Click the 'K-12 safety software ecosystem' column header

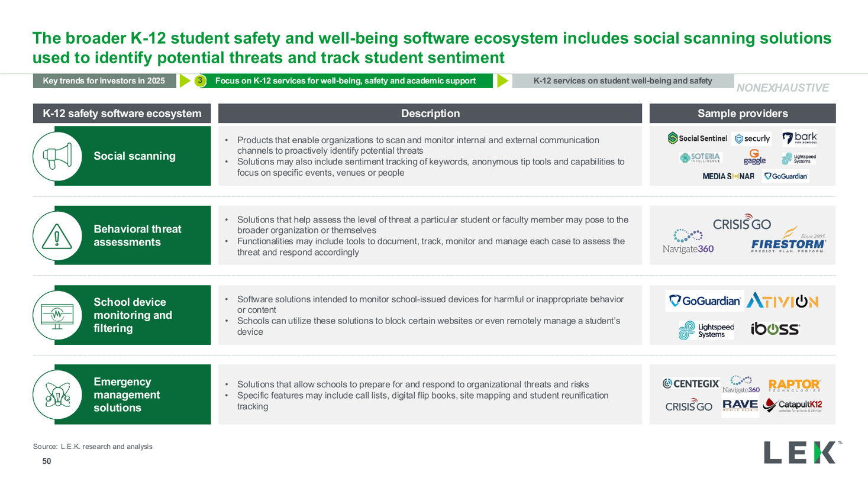122,114
